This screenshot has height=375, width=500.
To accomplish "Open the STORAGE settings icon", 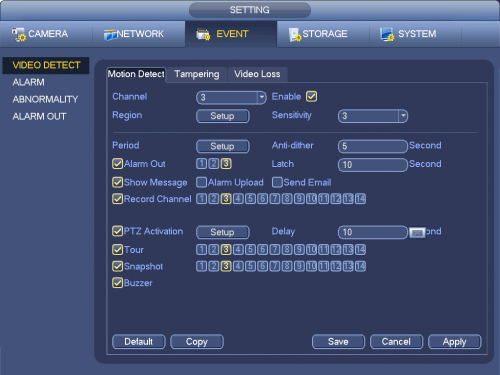I will coord(295,34).
